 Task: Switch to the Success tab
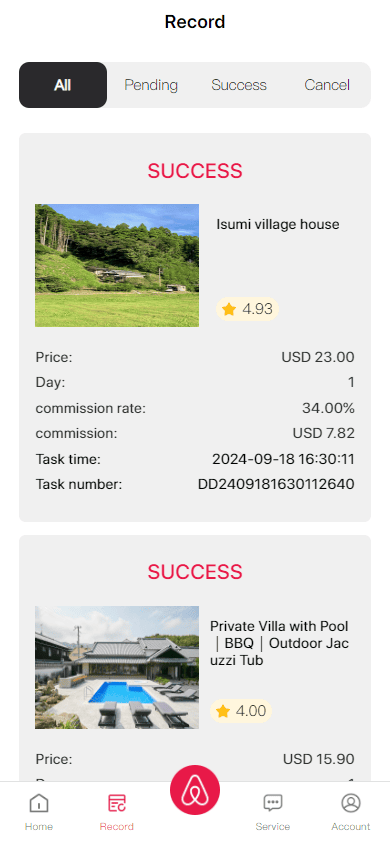click(x=239, y=85)
